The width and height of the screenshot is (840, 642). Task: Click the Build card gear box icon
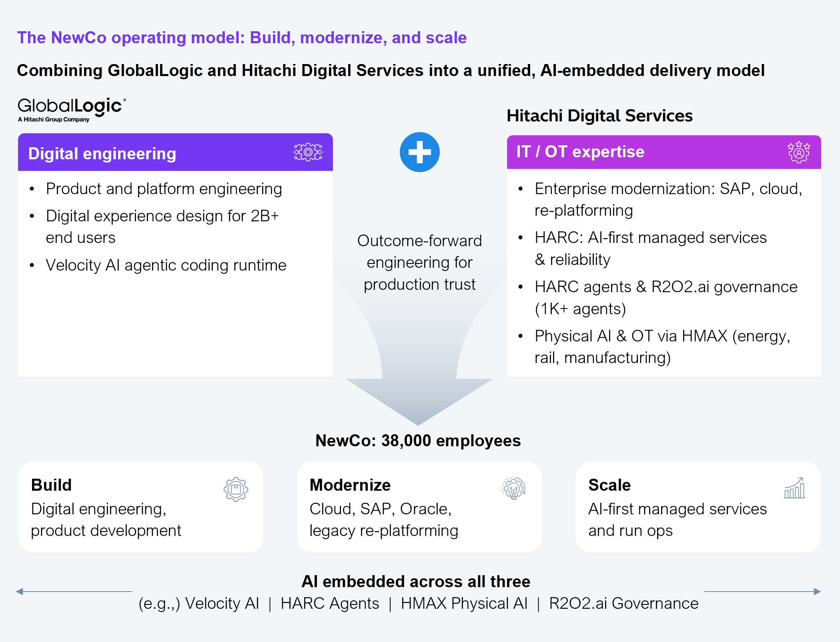(x=236, y=489)
